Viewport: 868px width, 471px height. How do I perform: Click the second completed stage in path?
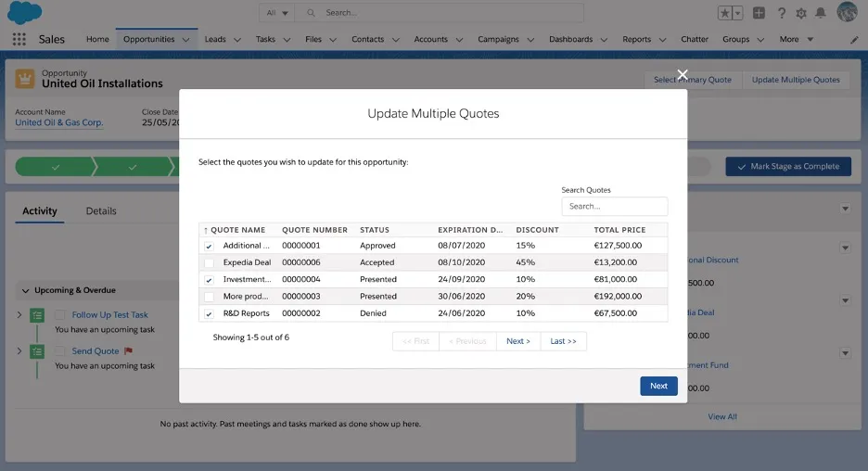[133, 167]
